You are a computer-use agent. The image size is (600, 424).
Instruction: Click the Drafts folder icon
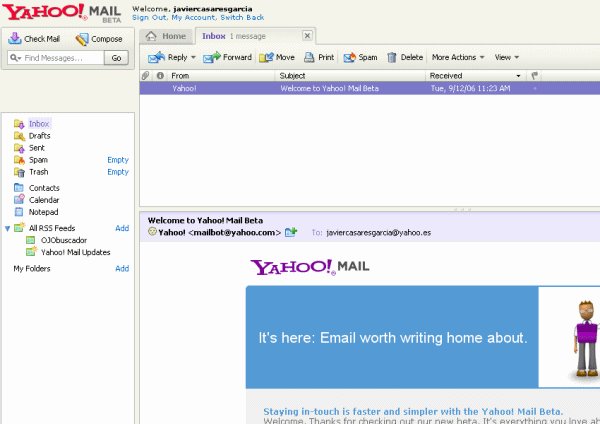(x=19, y=136)
